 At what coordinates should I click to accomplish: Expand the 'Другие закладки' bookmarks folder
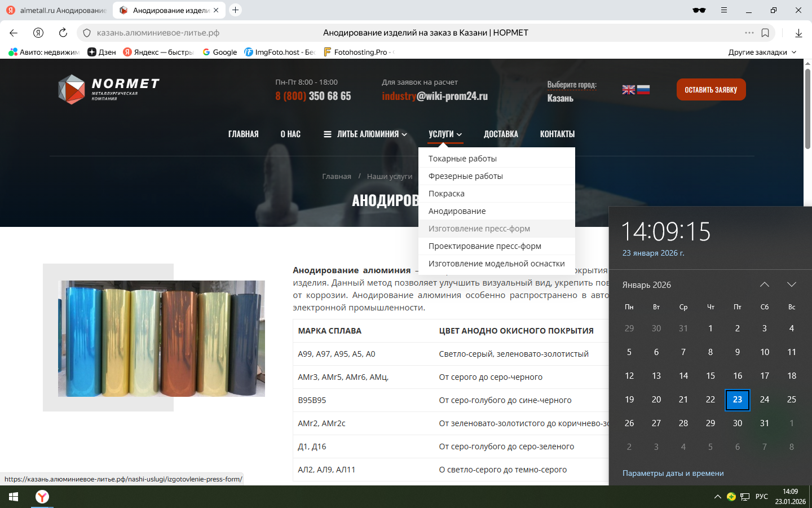pyautogui.click(x=762, y=52)
